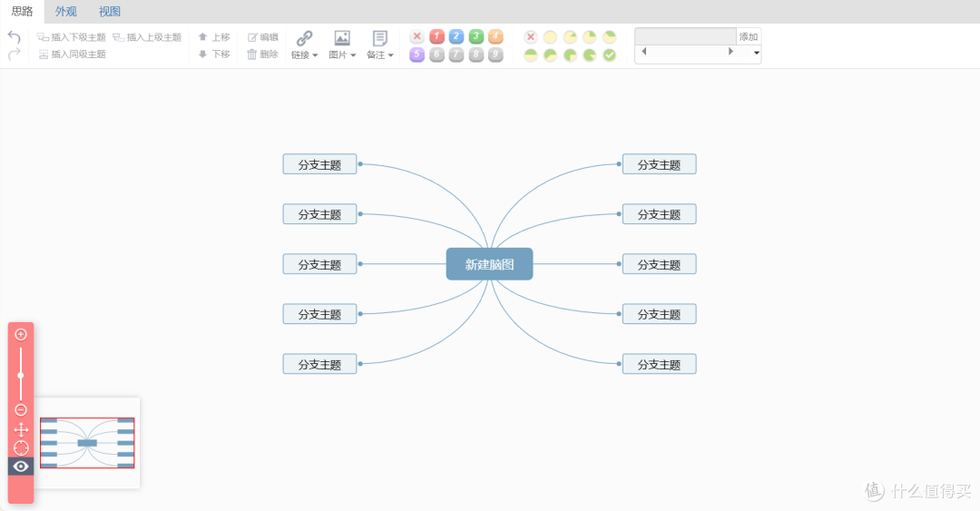Open the 链接 dropdown arrow
This screenshot has width=980, height=511.
click(x=315, y=55)
